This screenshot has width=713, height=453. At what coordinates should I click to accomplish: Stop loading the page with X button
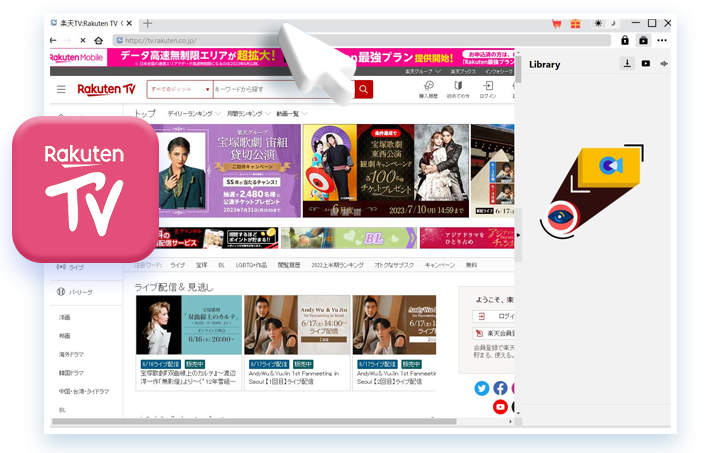coord(83,40)
